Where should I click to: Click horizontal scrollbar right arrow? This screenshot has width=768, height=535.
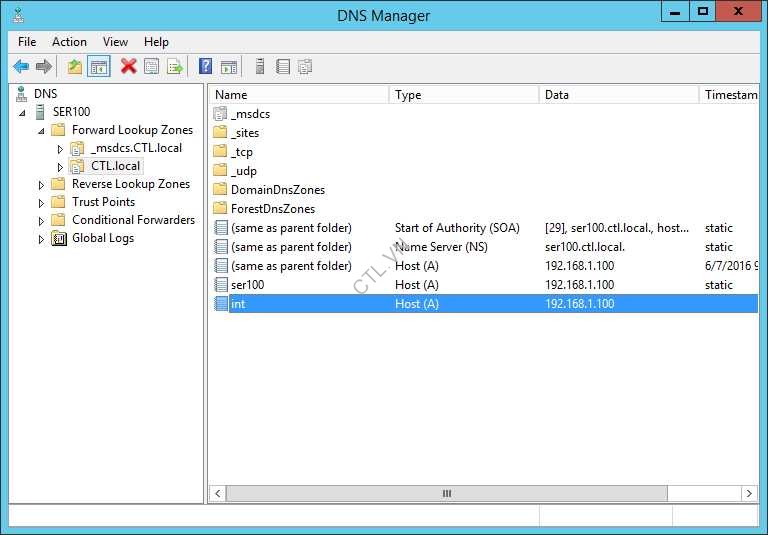pyautogui.click(x=749, y=493)
